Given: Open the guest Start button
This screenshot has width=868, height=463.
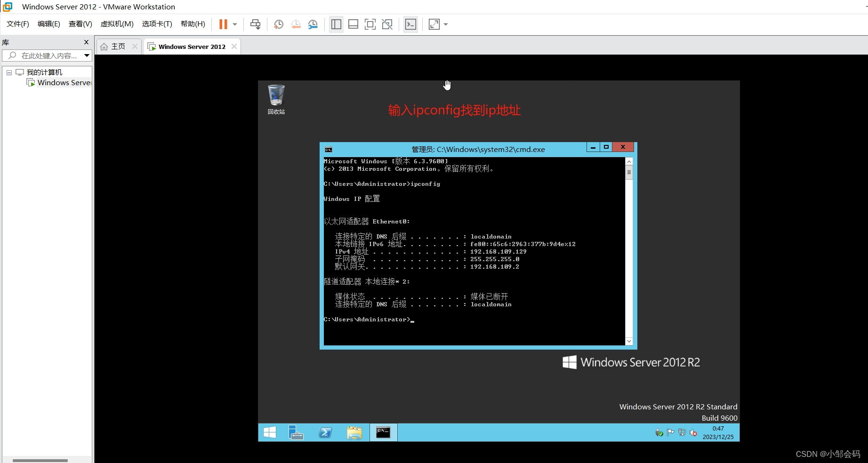Looking at the screenshot, I should pos(270,432).
